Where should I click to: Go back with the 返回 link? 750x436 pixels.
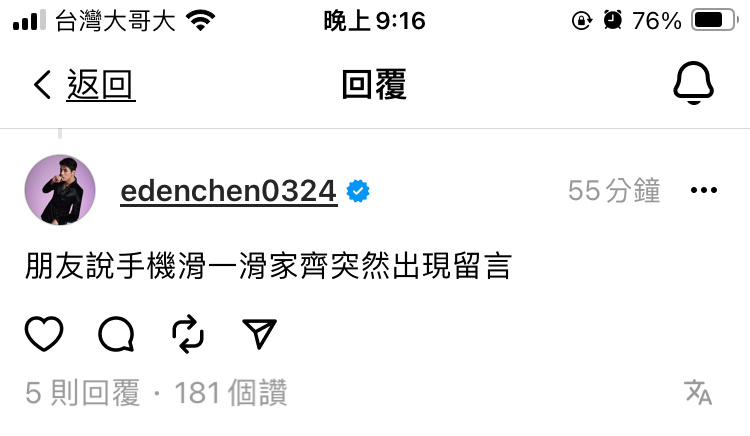(100, 85)
